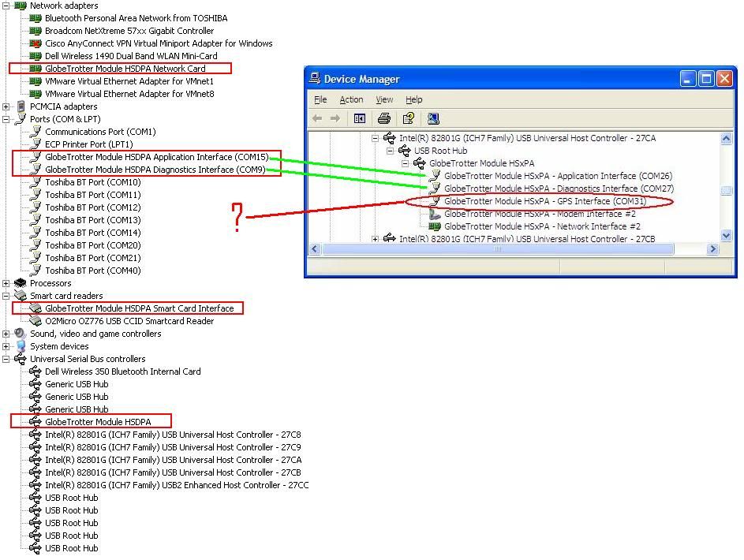Click Network Interface #2 card icon
Viewport: 744px width, 560px height.
tap(435, 226)
